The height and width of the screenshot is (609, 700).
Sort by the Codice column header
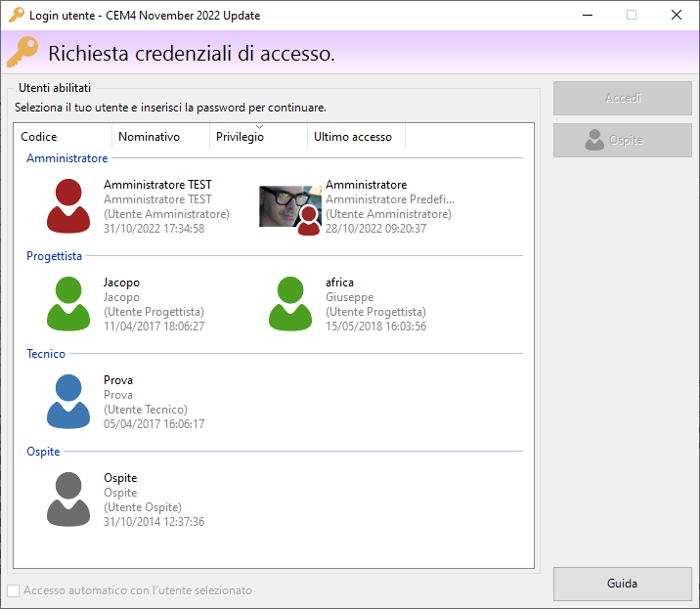click(63, 137)
